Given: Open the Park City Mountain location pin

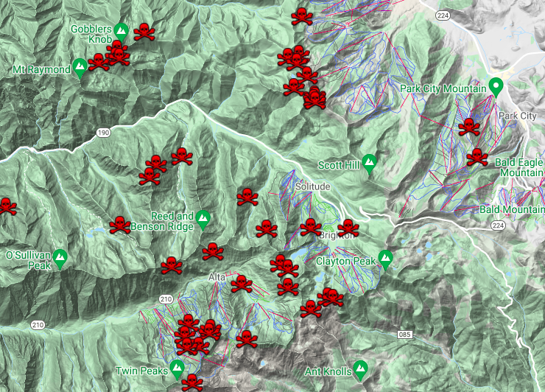Looking at the screenshot, I should (496, 88).
